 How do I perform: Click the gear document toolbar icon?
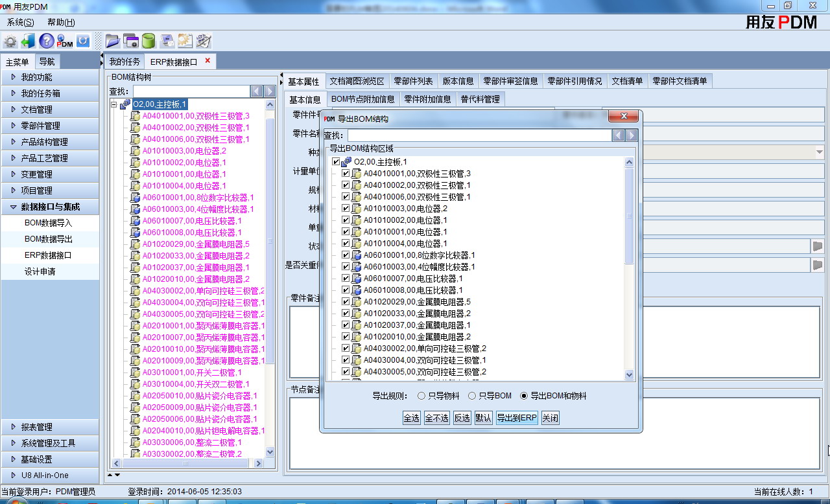185,41
